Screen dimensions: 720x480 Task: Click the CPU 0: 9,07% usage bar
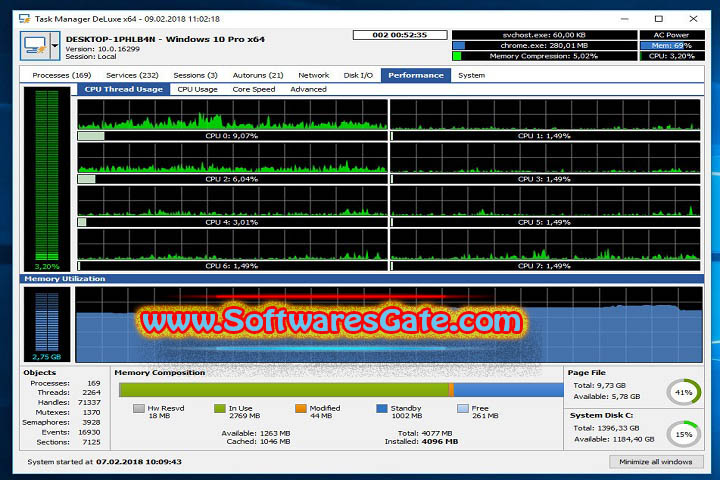(x=232, y=136)
